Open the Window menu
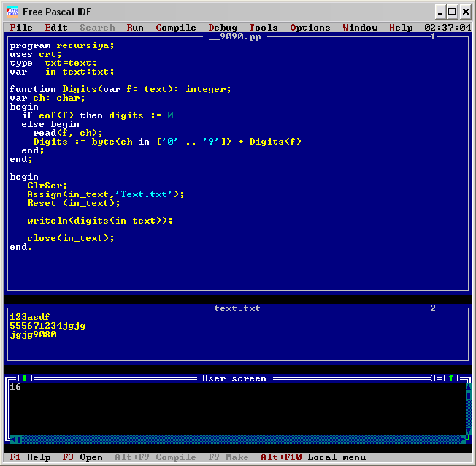Viewport: 476px width, 466px height. (360, 28)
